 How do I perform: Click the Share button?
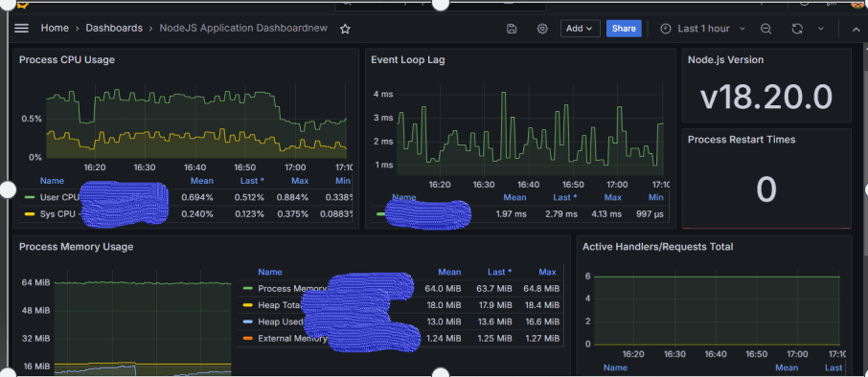(624, 29)
